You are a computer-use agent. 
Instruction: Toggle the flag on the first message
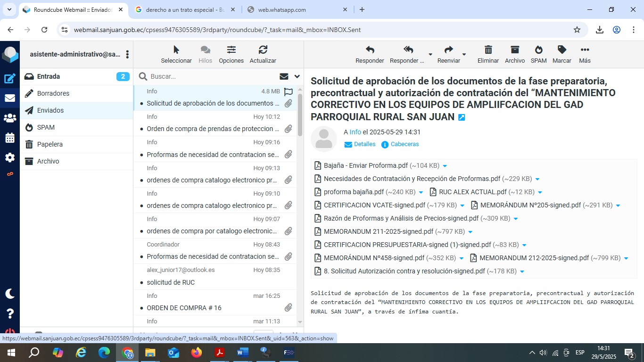pyautogui.click(x=289, y=91)
